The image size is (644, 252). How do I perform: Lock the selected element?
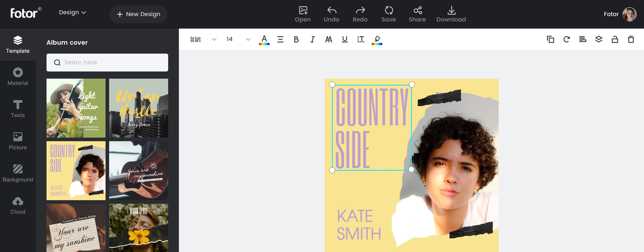tap(615, 40)
